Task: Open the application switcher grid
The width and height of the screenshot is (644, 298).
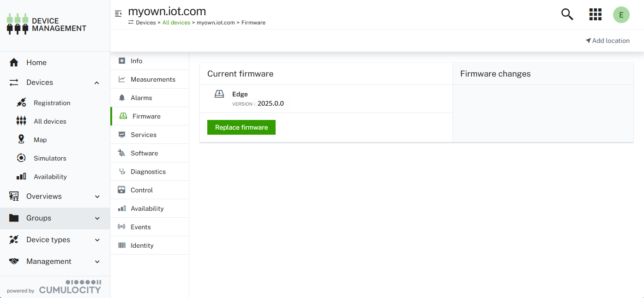Action: 596,14
